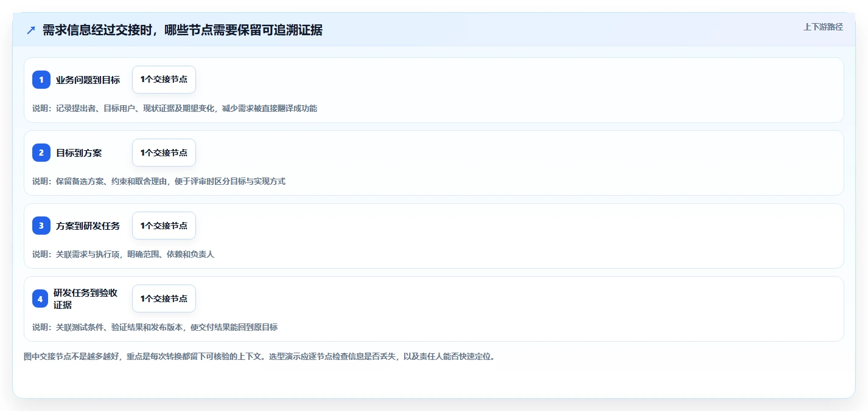The height and width of the screenshot is (411, 868).
Task: Click step number badge 1
Action: tap(41, 80)
